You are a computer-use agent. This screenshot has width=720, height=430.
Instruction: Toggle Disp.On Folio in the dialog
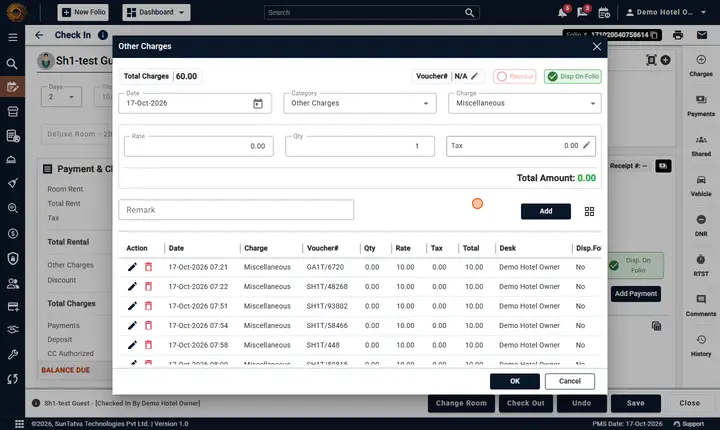[573, 76]
